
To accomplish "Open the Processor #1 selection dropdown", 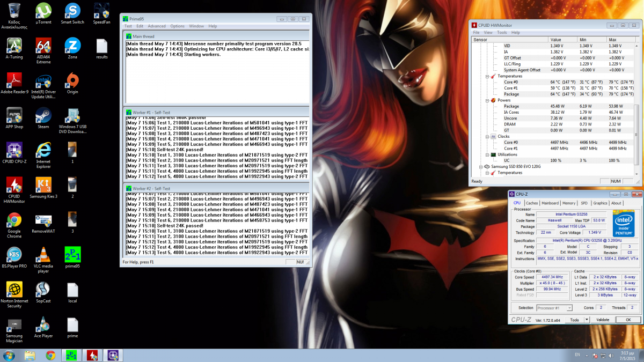I will (x=554, y=308).
